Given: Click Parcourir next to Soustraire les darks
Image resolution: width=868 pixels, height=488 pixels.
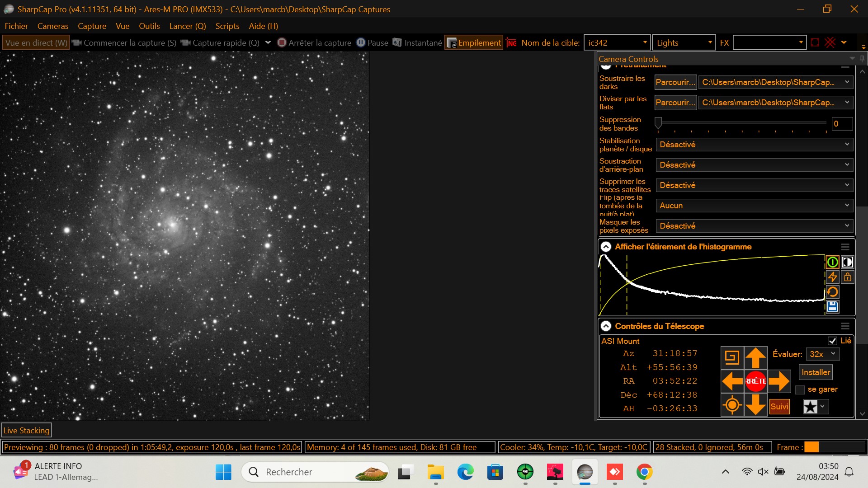Looking at the screenshot, I should coord(675,82).
